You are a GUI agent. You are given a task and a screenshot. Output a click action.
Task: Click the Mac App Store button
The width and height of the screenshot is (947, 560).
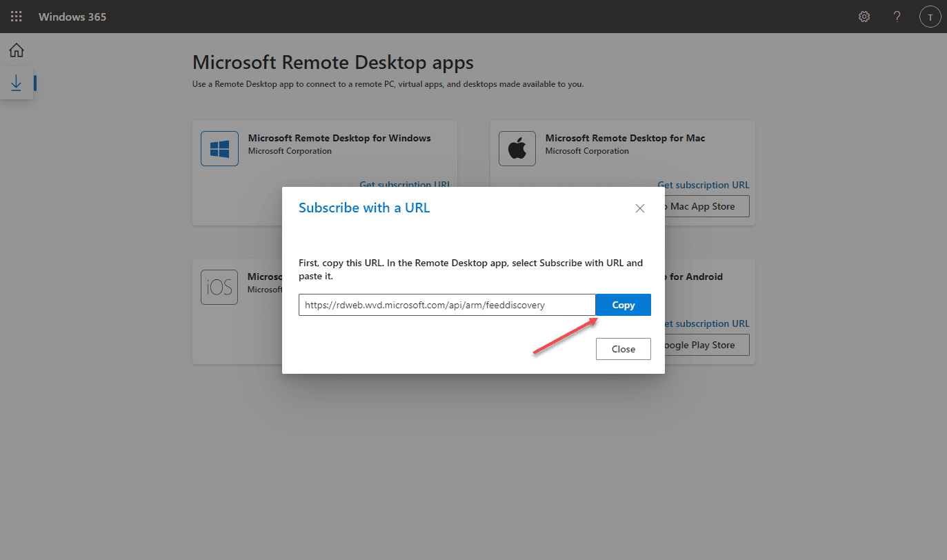(706, 206)
